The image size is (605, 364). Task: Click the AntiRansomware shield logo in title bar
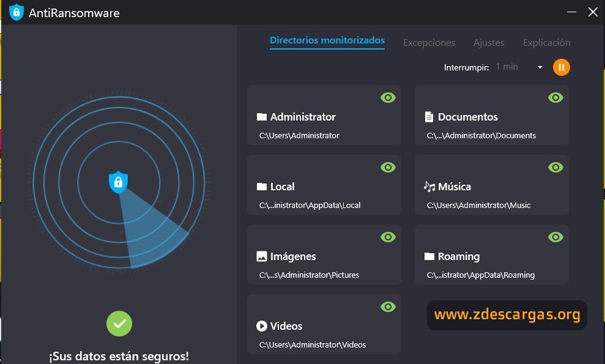point(16,12)
